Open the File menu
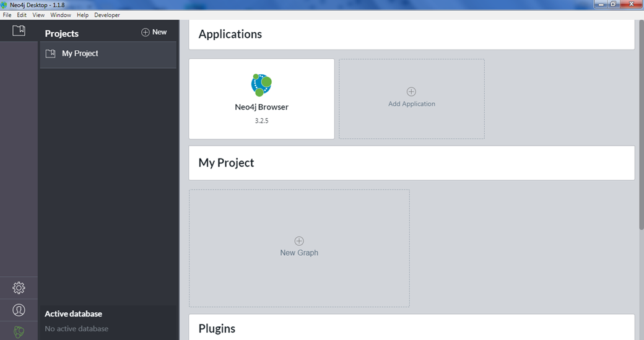This screenshot has width=644, height=340. 7,15
